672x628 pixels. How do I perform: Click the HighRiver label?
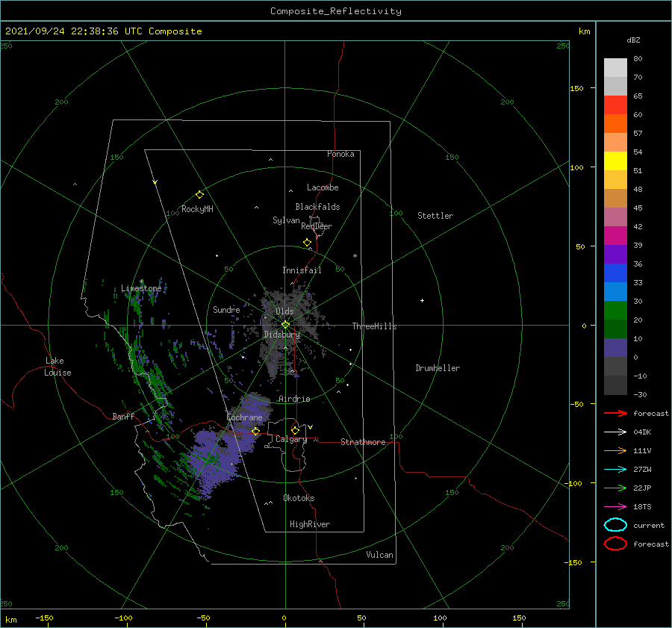(x=309, y=524)
